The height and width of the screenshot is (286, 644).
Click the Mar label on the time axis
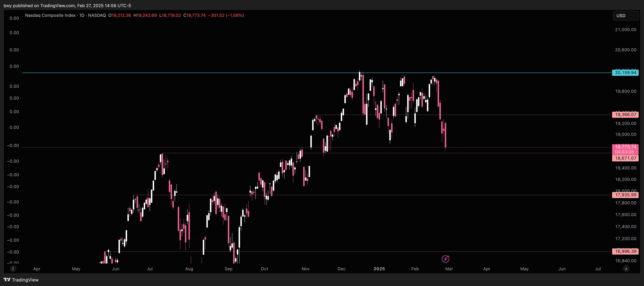(449, 269)
